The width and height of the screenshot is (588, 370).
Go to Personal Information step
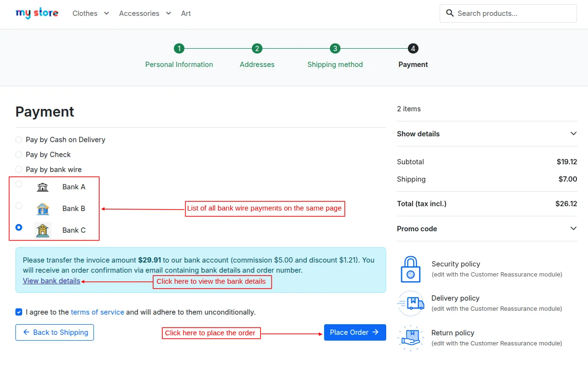click(x=179, y=65)
